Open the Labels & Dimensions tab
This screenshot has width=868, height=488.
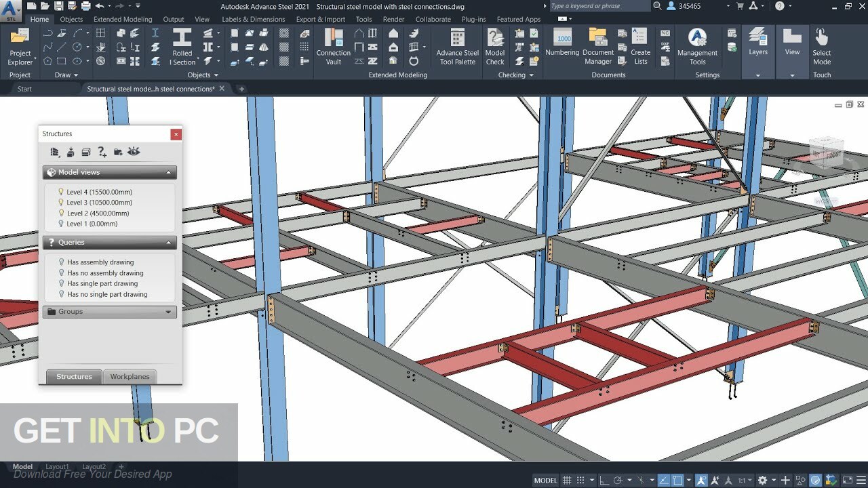pos(253,20)
